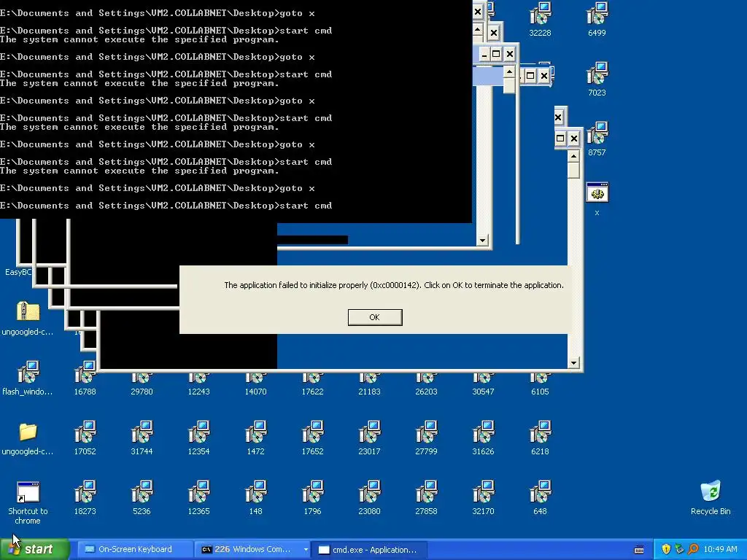Select the batch file icon named x

(597, 198)
